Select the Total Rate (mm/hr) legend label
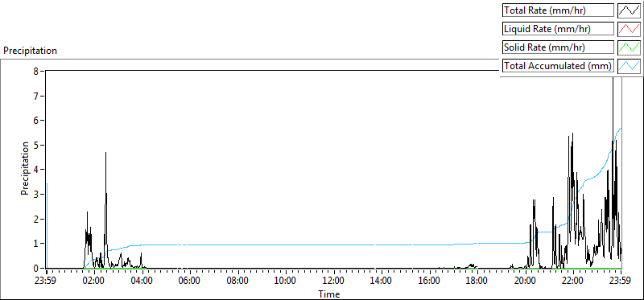Viewport: 644px width, 300px height. coord(545,10)
